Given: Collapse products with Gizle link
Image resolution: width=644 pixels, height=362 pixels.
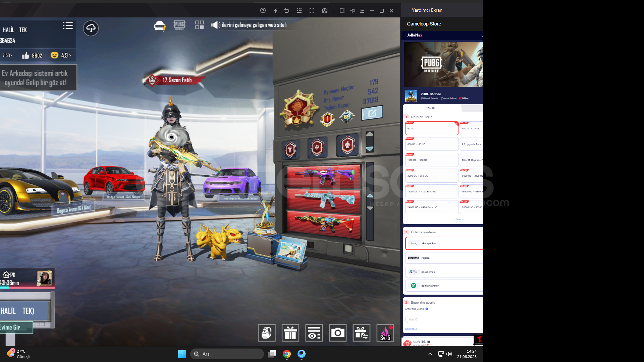Looking at the screenshot, I should [459, 220].
